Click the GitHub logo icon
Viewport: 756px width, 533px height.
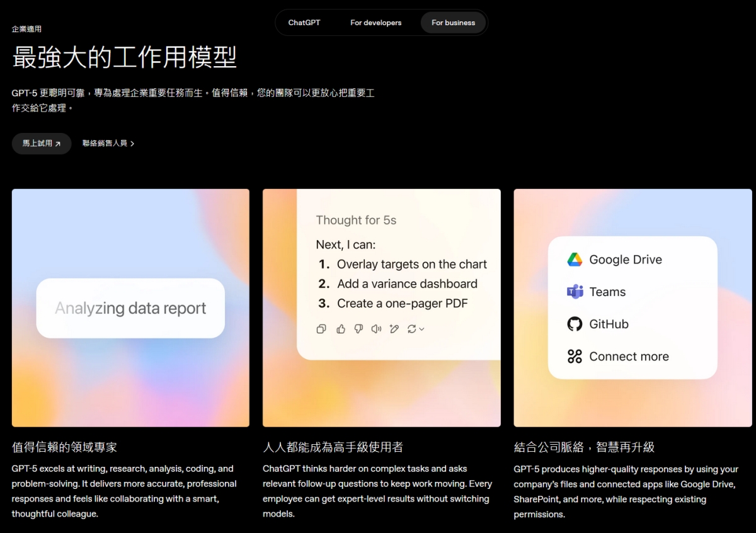coord(575,324)
